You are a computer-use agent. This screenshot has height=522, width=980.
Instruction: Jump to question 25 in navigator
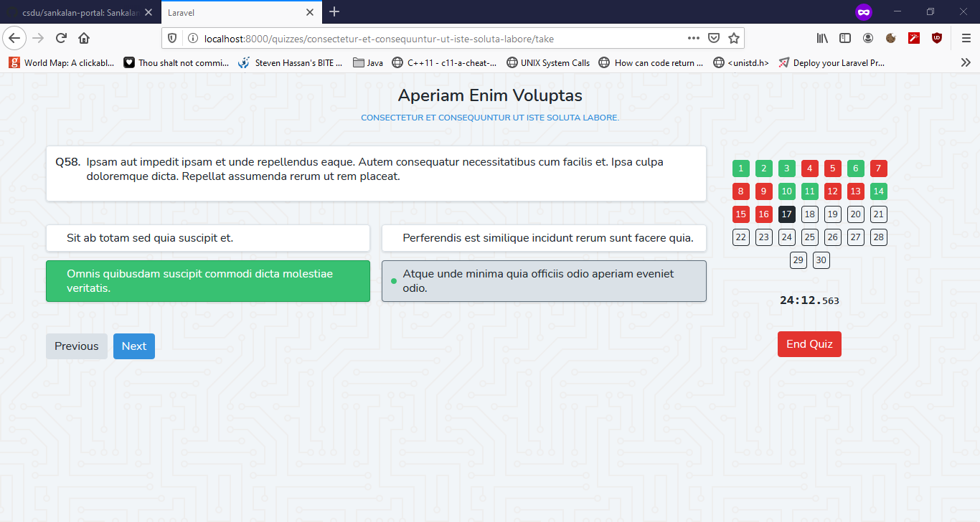tap(810, 237)
